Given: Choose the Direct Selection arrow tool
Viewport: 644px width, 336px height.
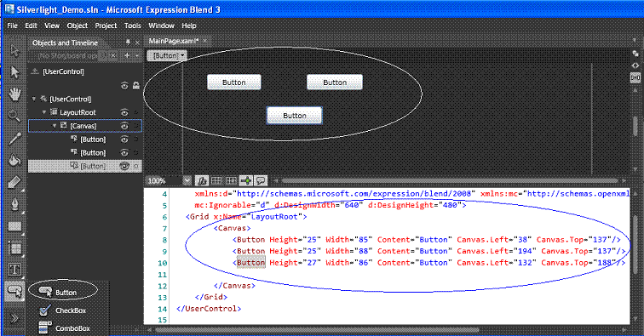Looking at the screenshot, I should point(14,72).
